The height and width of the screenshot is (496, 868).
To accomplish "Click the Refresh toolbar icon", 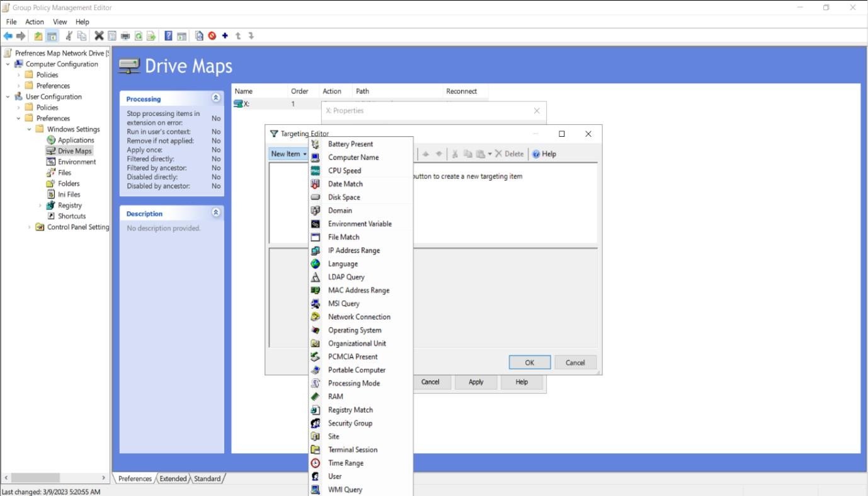I will tap(138, 36).
